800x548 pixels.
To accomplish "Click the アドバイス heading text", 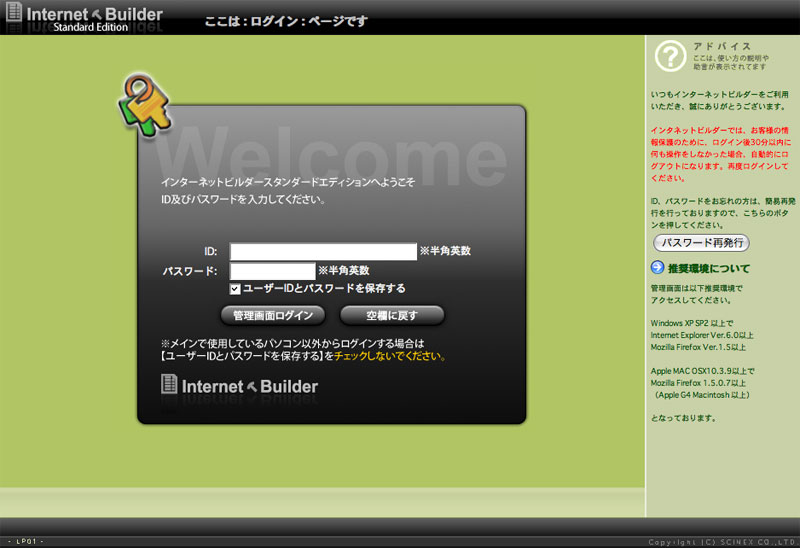I will click(721, 46).
